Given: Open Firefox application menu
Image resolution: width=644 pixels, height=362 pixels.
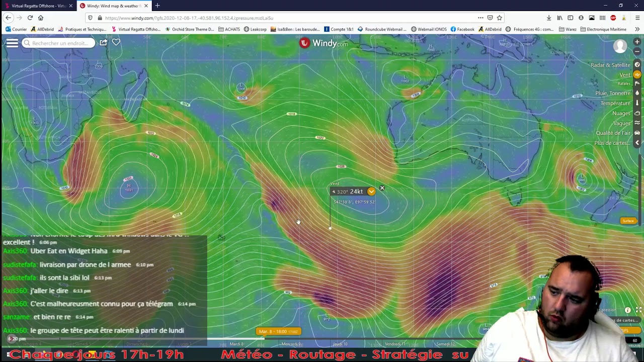Looking at the screenshot, I should click(x=636, y=18).
